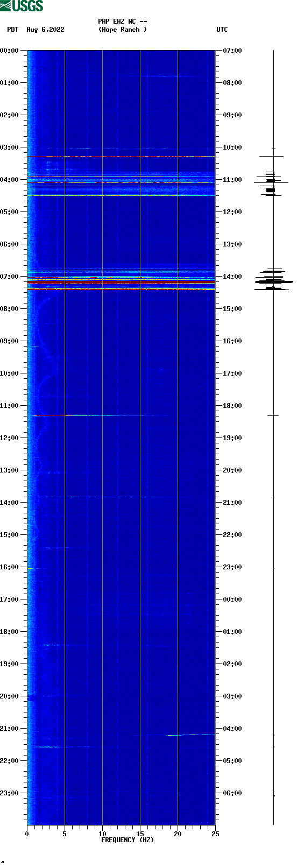Click the red spectrogram line near 03:17 PDT

121,156
